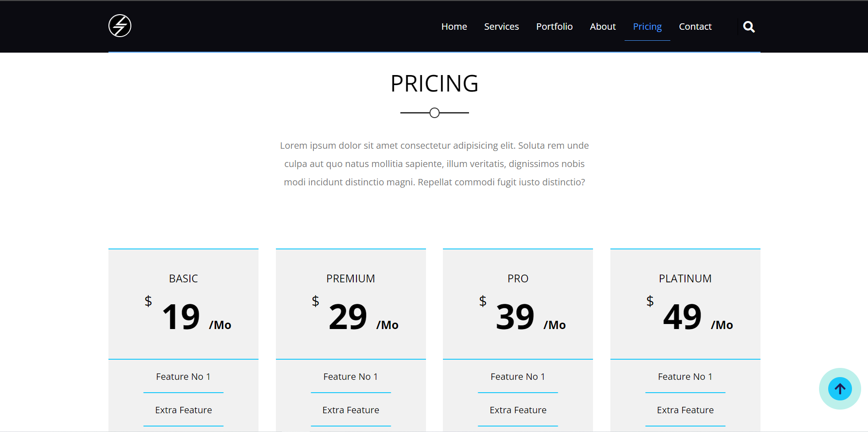Click the scroll-to-top arrow button
The image size is (868, 432).
tap(840, 389)
